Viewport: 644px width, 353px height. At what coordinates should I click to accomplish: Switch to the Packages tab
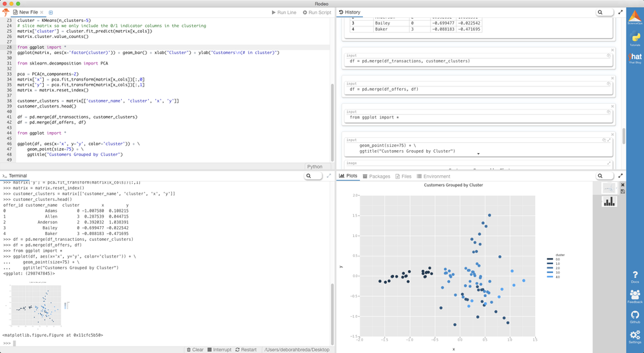point(376,176)
